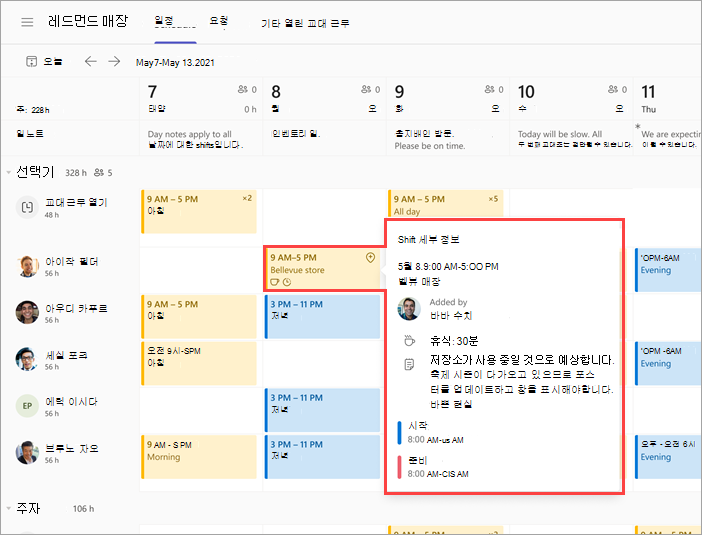Open the All day open shift on day 9
Screen dimensions: 702x535
coord(445,204)
